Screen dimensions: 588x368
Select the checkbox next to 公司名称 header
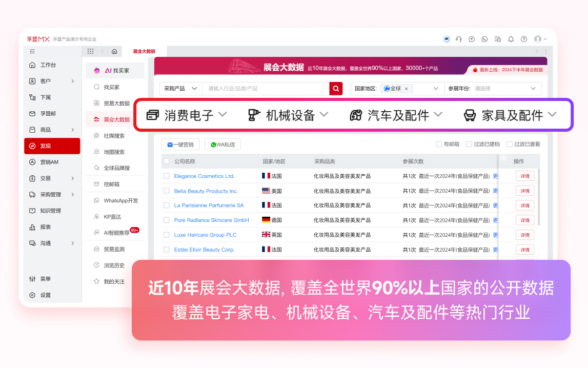166,161
